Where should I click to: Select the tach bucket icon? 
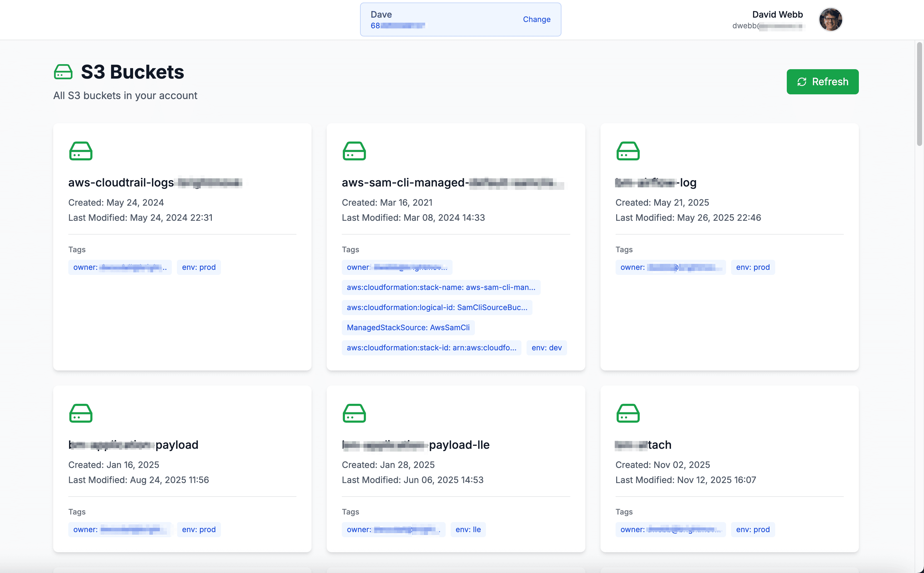628,413
